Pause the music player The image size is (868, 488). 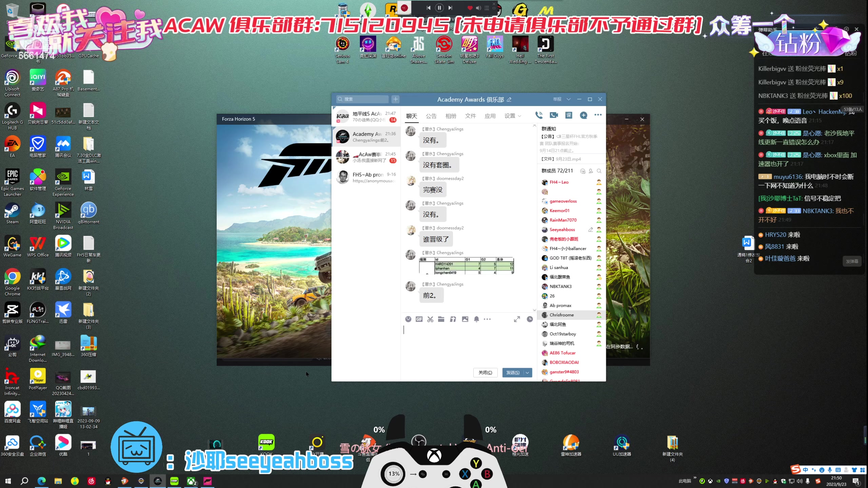[x=439, y=7]
